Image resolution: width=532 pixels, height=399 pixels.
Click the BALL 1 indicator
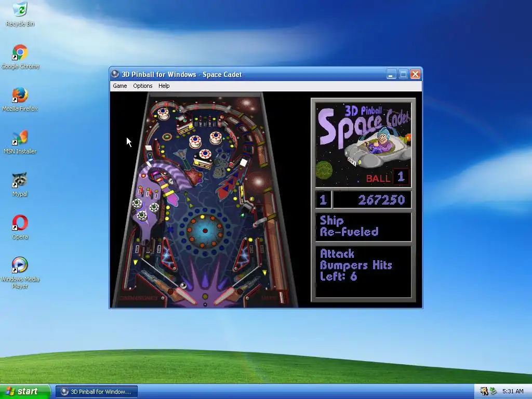[x=388, y=177]
